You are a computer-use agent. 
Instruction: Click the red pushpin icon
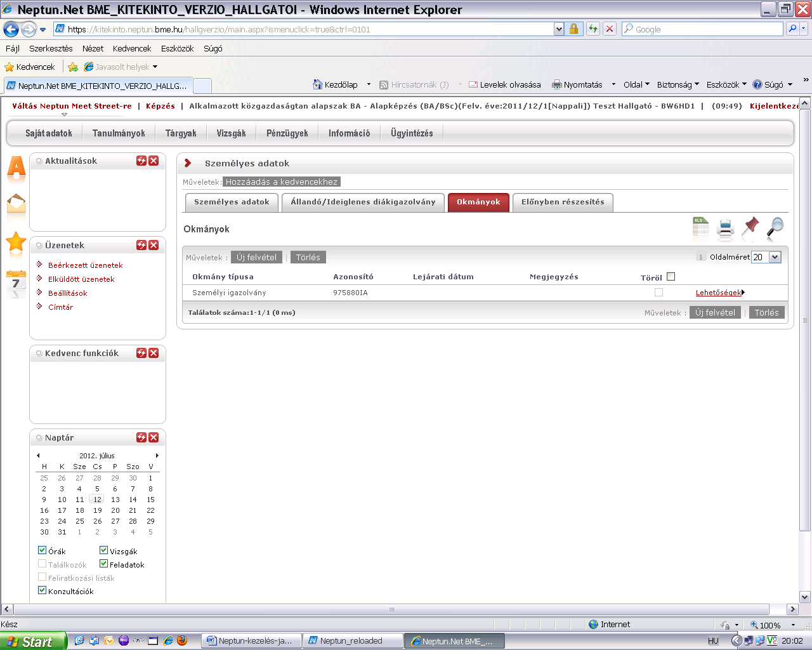750,228
